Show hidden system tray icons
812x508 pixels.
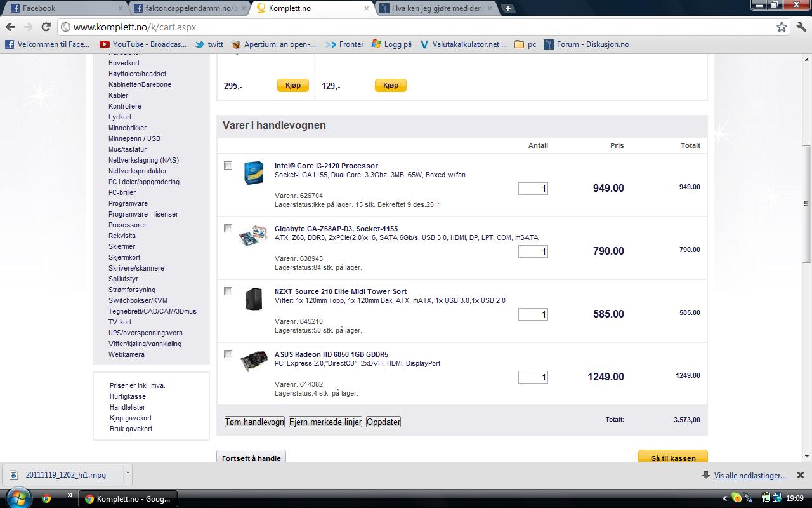724,498
